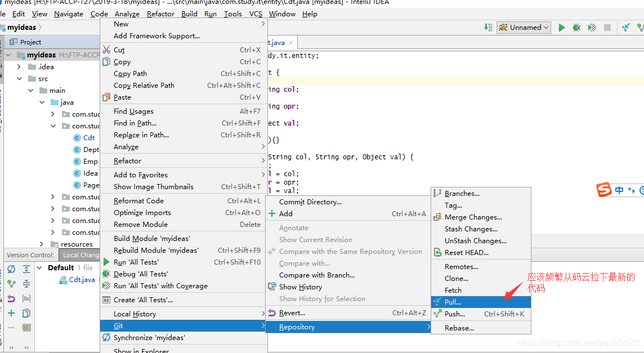Open Local History submenu
Viewport: 644px width, 353px height.
[184, 314]
